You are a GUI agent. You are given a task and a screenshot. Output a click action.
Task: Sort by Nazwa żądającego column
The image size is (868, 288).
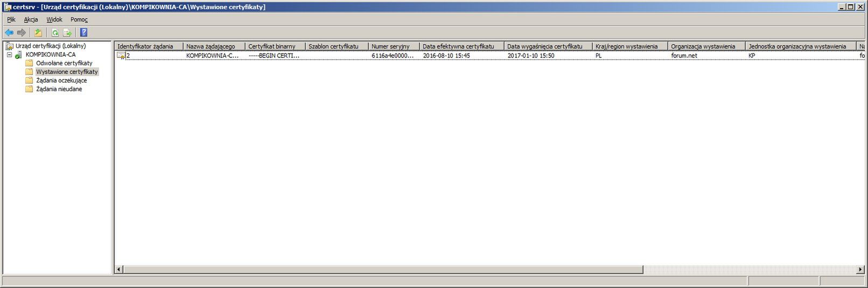coord(214,46)
